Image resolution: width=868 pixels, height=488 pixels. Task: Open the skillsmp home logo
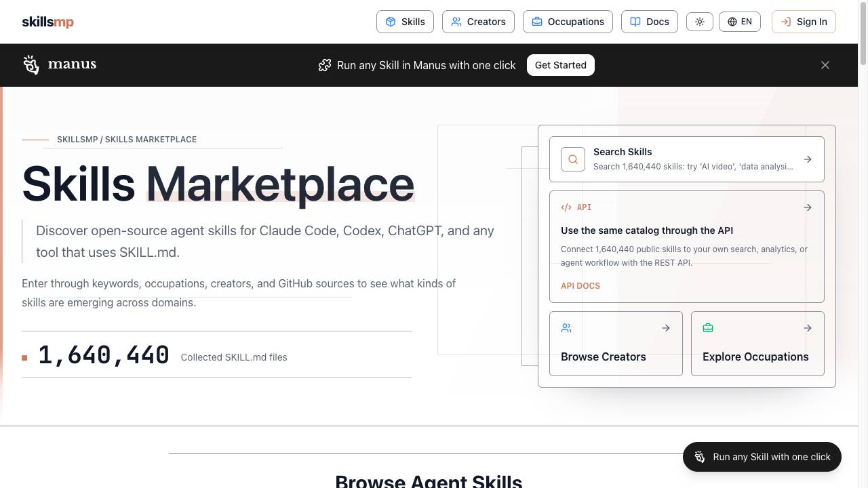click(47, 22)
